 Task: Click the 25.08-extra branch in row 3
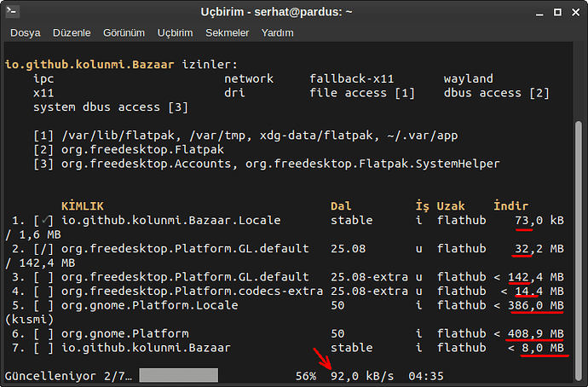(369, 277)
